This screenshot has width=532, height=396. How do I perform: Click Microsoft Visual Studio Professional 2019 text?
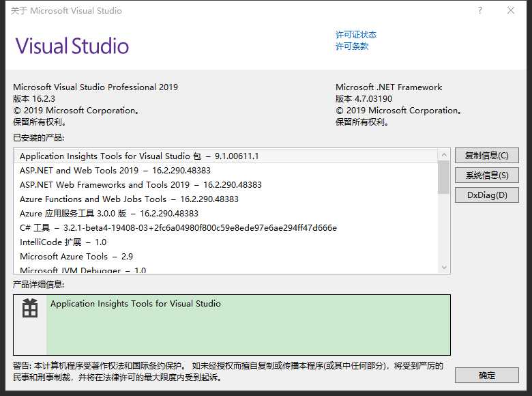click(95, 87)
